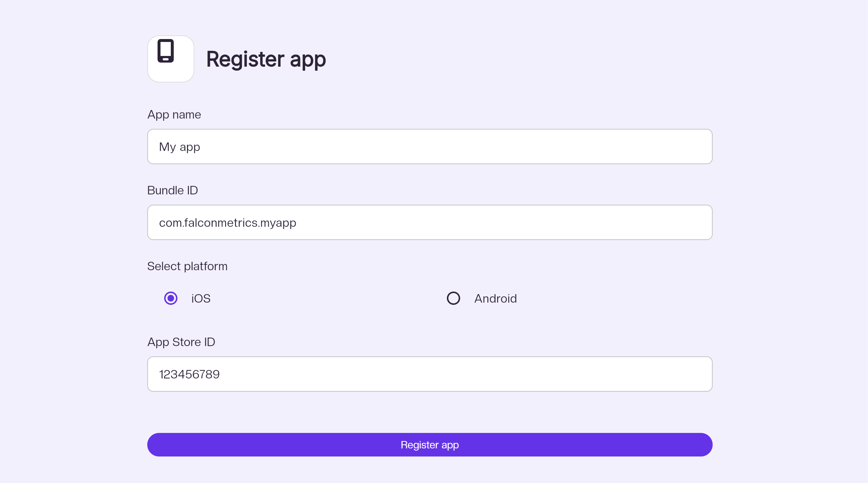Click the Bundle ID field label
The height and width of the screenshot is (483, 868).
pyautogui.click(x=173, y=190)
